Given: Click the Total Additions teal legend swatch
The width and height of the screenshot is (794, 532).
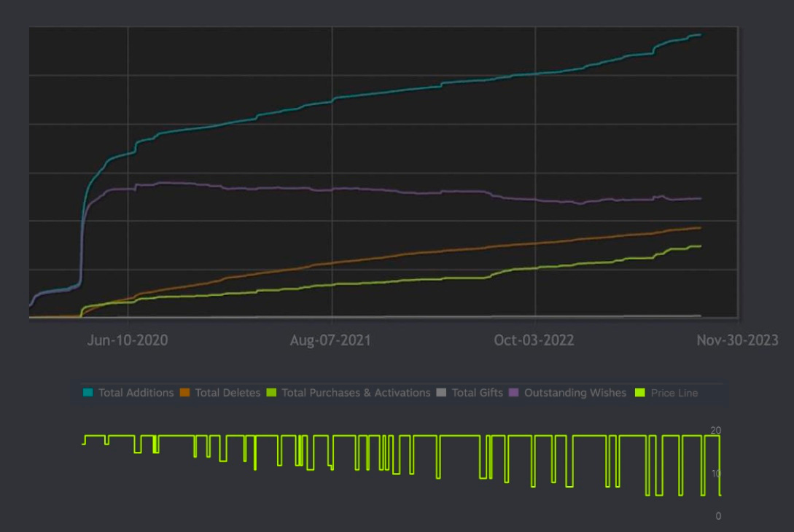Looking at the screenshot, I should [88, 393].
